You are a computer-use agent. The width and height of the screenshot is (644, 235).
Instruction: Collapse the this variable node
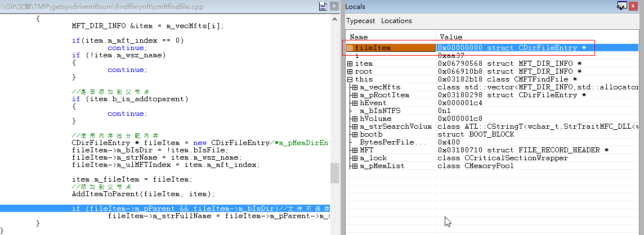coord(350,80)
